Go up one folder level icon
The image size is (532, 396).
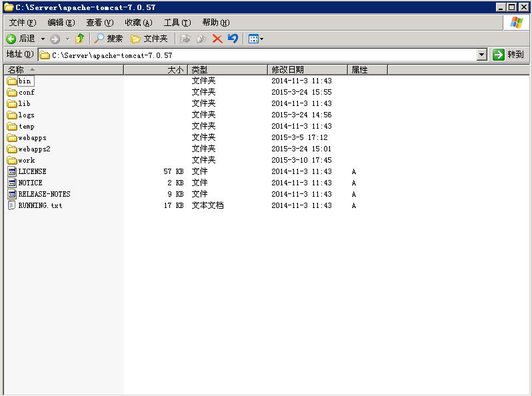click(x=80, y=39)
